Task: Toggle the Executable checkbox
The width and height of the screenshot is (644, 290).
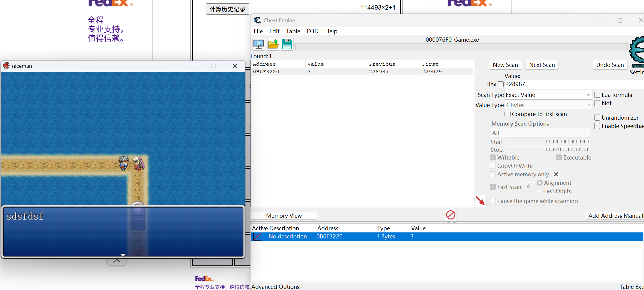Action: point(559,157)
